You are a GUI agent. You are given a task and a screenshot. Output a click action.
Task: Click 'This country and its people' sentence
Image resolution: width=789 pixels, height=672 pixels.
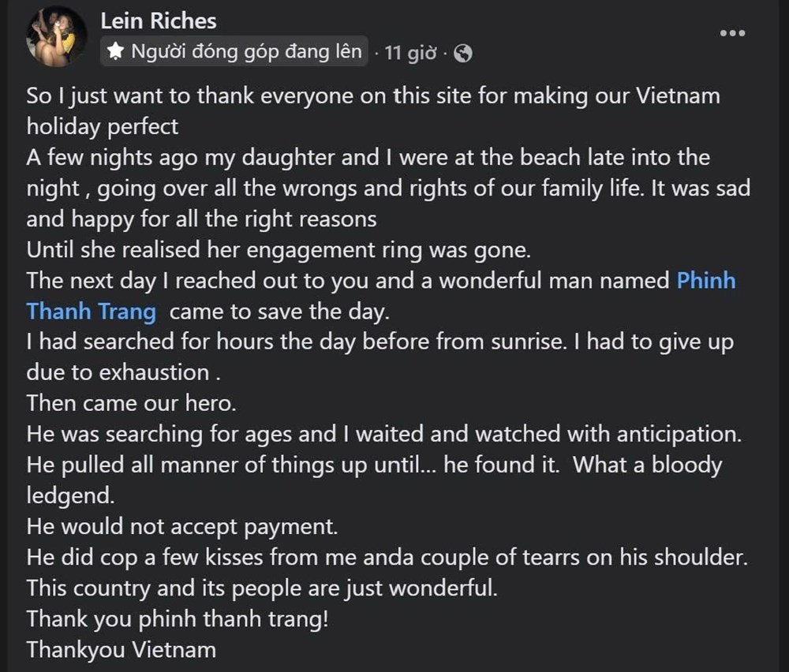coord(262,588)
